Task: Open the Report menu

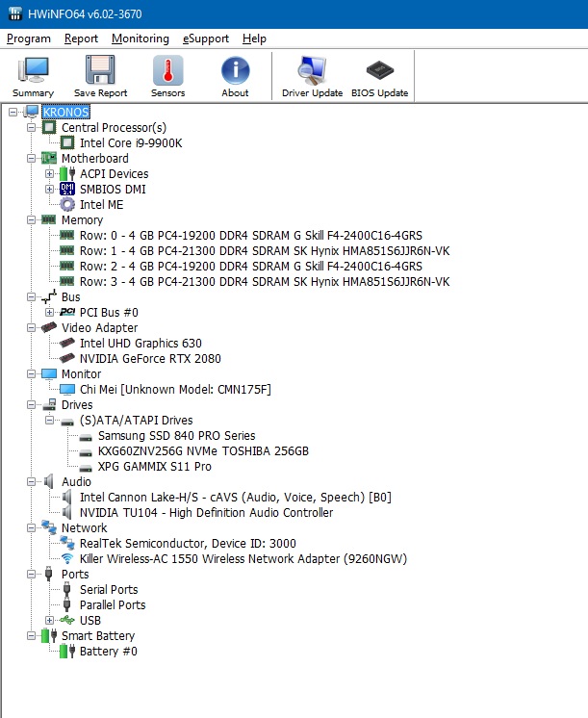Action: click(81, 38)
